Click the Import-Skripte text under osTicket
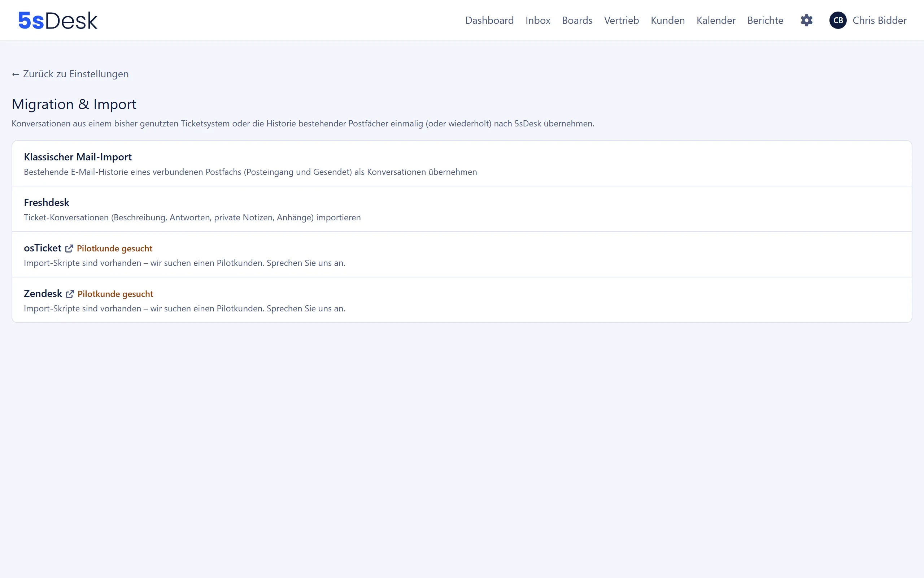The height and width of the screenshot is (578, 924). [x=184, y=263]
